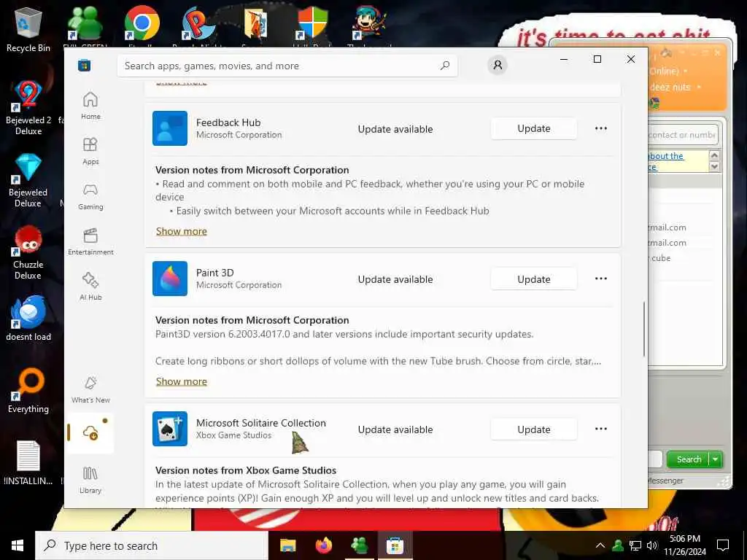Click the Messenger tray icon in the taskbar

pos(618,545)
